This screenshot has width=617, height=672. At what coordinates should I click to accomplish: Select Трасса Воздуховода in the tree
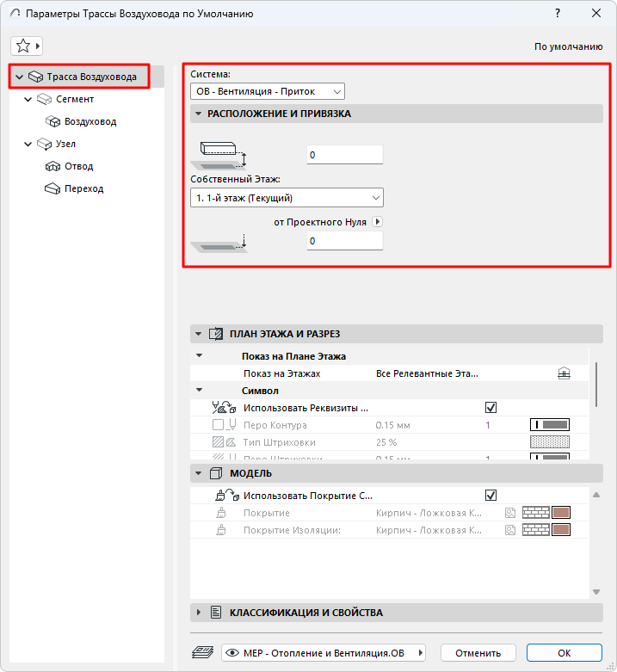(x=91, y=77)
